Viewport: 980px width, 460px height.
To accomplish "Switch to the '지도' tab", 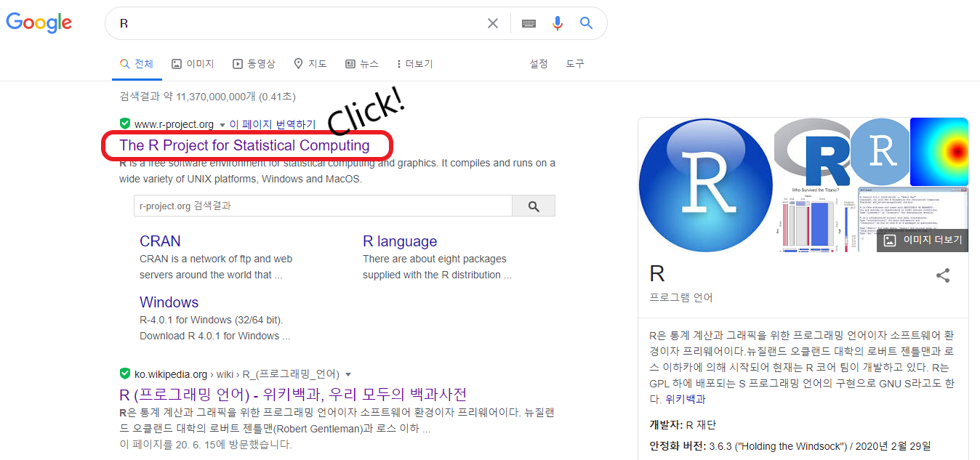I will (310, 64).
